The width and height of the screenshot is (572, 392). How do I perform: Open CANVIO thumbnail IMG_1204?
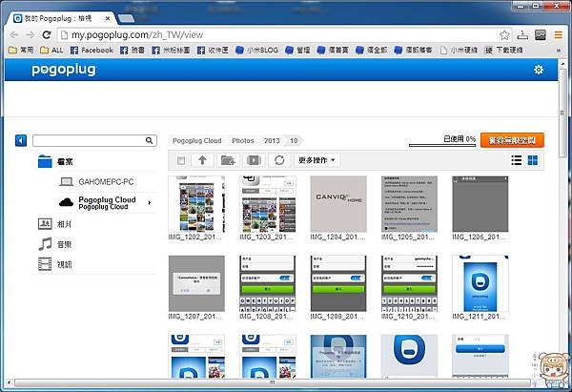(x=338, y=204)
